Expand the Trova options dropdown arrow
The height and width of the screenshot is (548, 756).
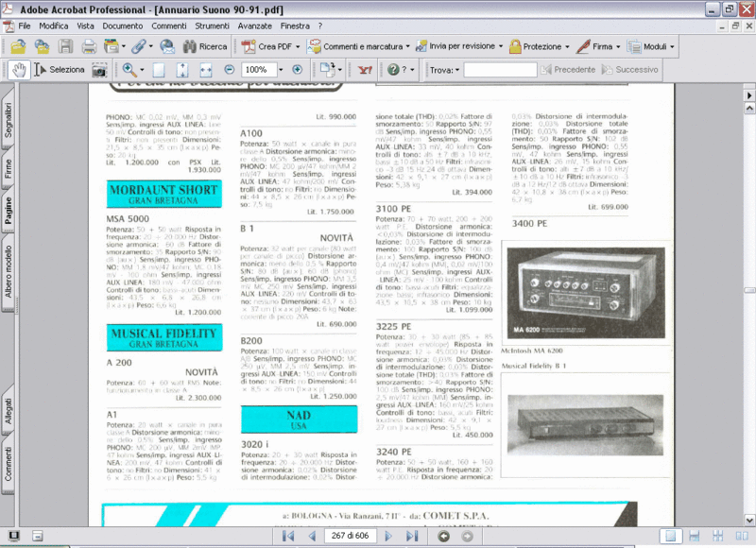(x=457, y=70)
